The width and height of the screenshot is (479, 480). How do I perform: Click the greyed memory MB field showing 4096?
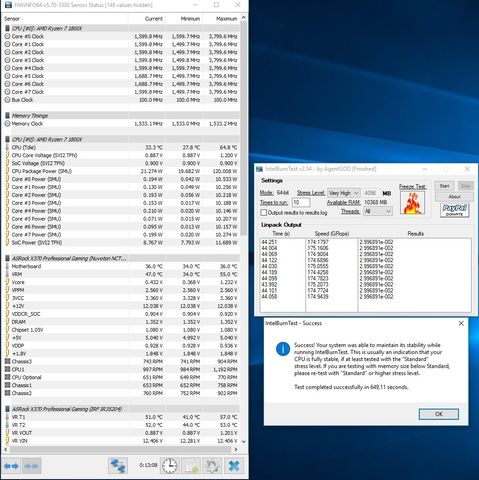tap(371, 193)
